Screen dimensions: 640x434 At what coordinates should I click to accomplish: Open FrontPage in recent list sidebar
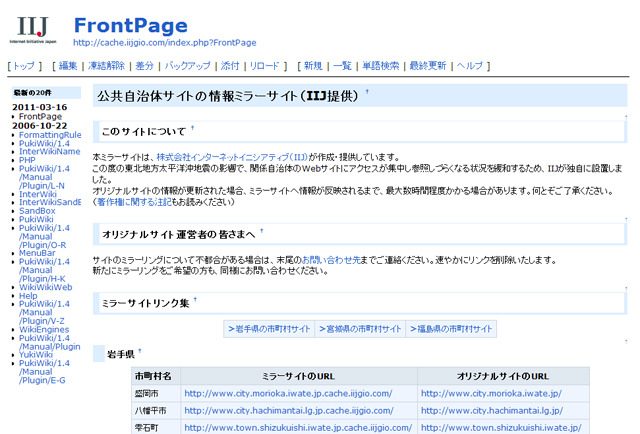[x=40, y=116]
